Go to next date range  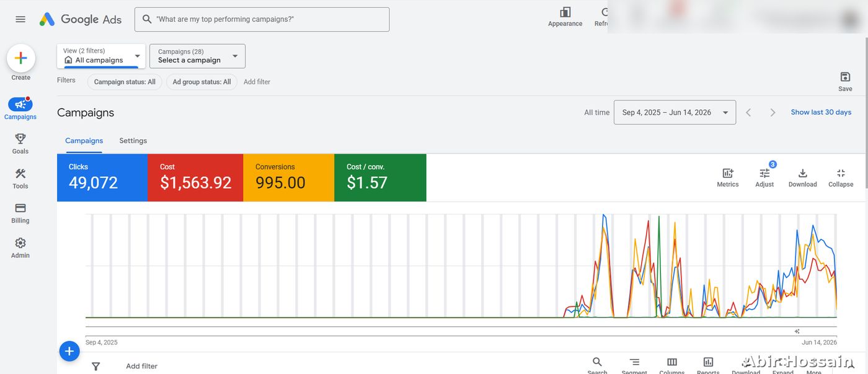click(x=773, y=112)
